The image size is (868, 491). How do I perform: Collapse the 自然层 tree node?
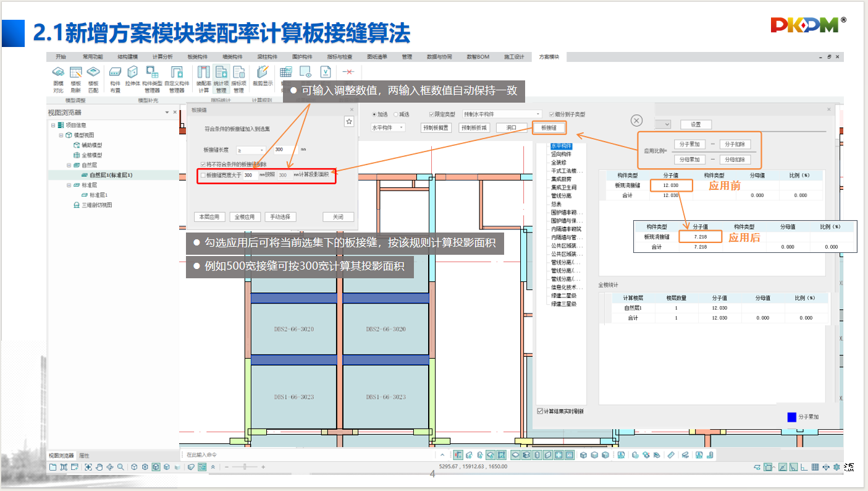tap(69, 165)
